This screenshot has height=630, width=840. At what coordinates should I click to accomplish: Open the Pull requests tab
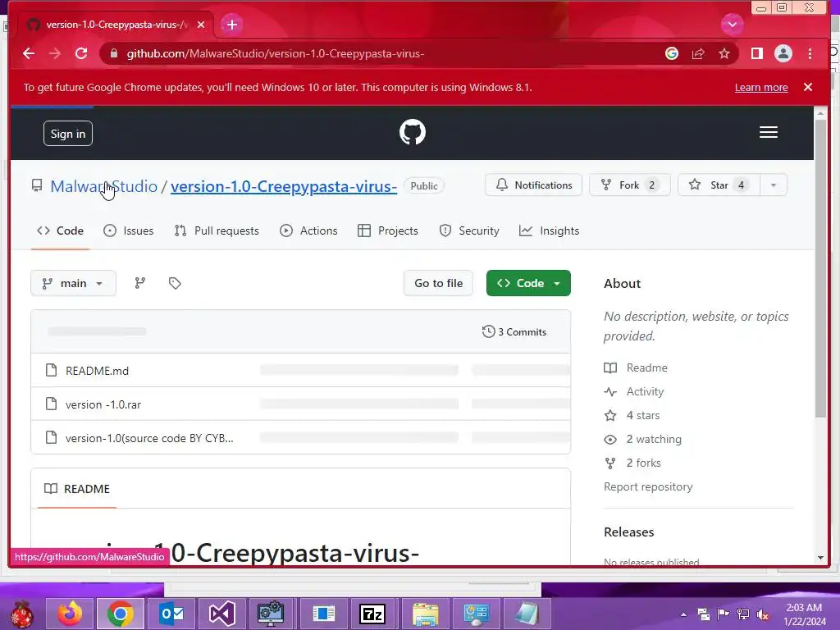[217, 231]
